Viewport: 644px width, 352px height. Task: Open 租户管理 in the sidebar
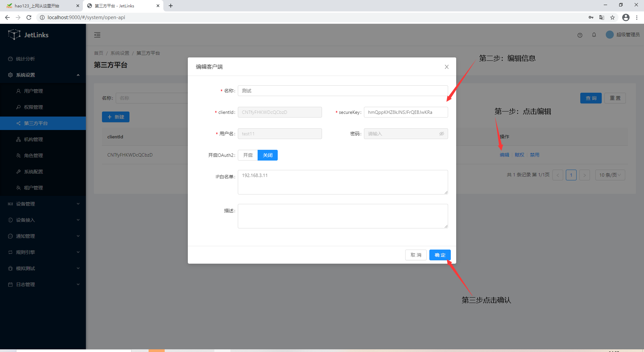coord(43,188)
